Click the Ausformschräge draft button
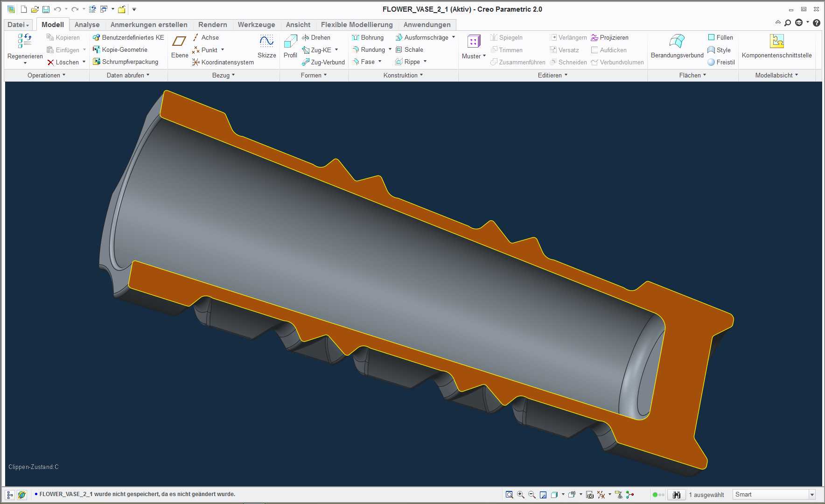Screen dimensions: 825x504 [422, 37]
